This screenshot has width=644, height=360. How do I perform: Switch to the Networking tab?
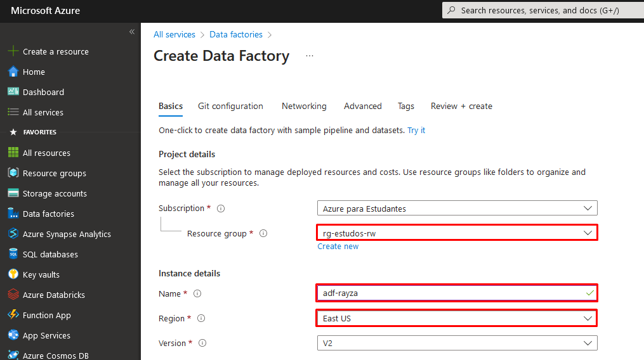click(x=304, y=106)
